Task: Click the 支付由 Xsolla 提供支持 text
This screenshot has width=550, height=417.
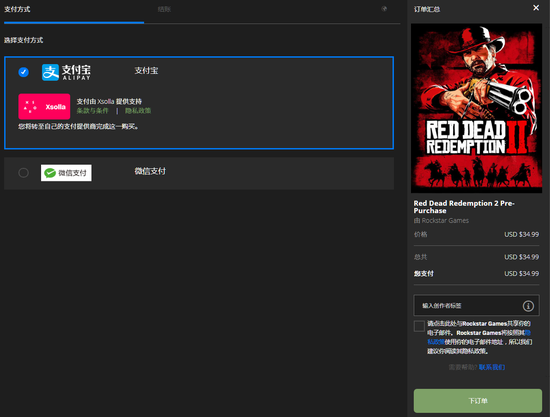Action: point(109,101)
